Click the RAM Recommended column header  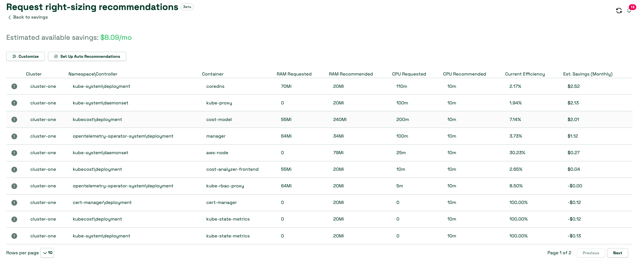(x=351, y=74)
